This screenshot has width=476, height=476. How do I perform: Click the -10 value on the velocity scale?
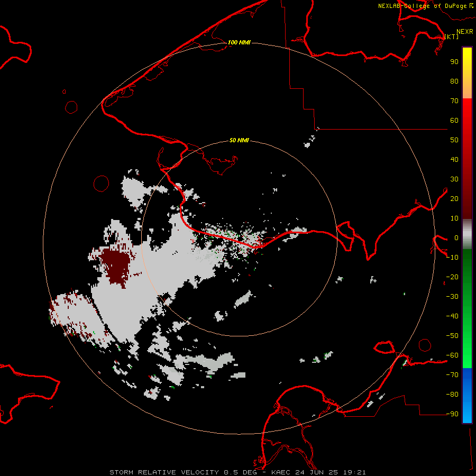coord(452,258)
